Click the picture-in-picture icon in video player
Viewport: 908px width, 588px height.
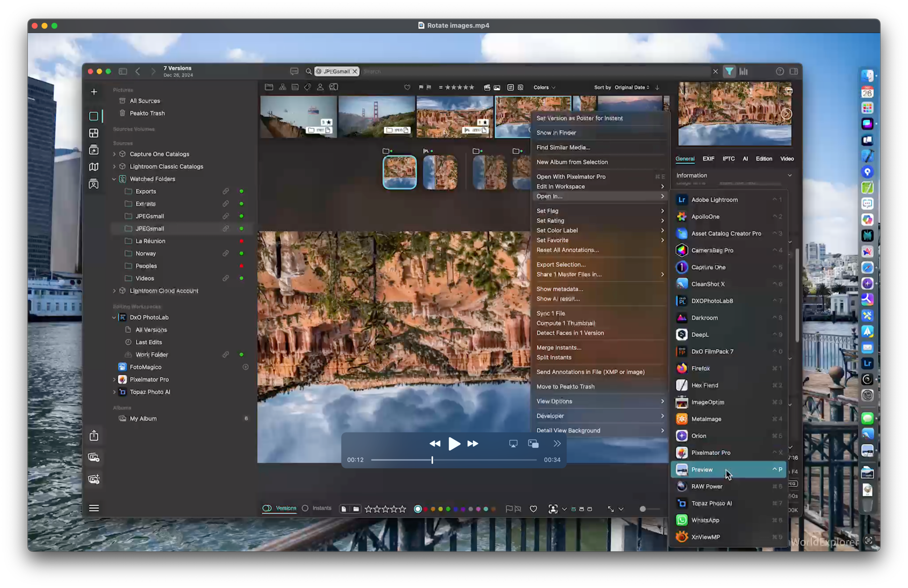533,443
